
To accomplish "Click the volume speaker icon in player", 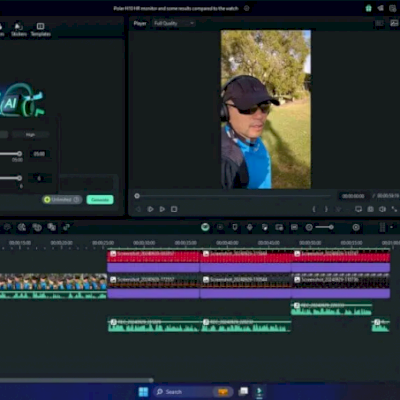I will coord(382,209).
